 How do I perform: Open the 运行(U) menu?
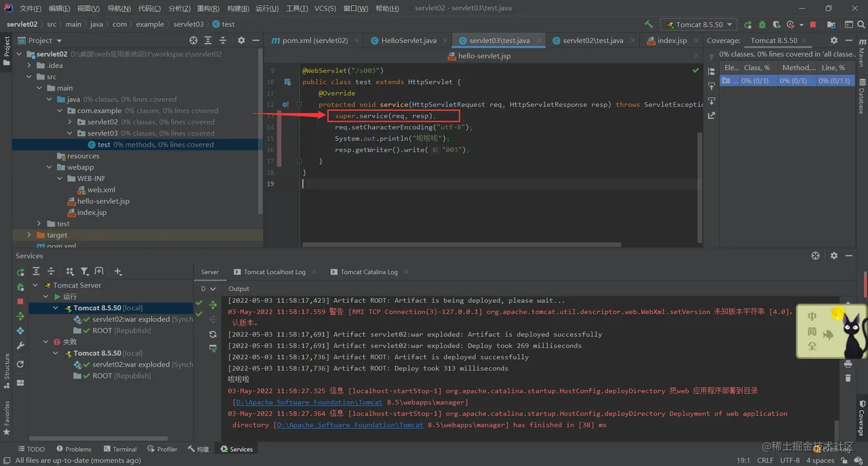[x=267, y=9]
